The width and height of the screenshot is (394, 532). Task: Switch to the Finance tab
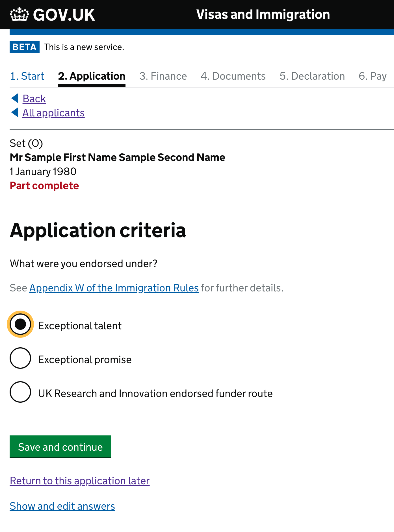click(x=163, y=76)
